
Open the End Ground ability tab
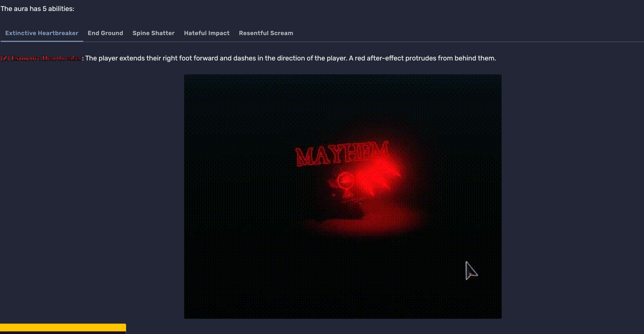pos(105,33)
